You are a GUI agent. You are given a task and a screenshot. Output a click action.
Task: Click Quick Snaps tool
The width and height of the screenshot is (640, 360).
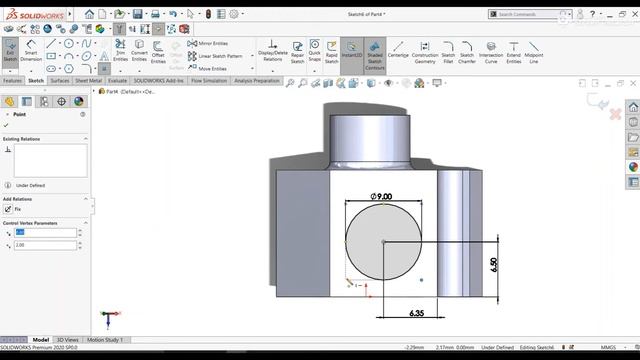(314, 50)
